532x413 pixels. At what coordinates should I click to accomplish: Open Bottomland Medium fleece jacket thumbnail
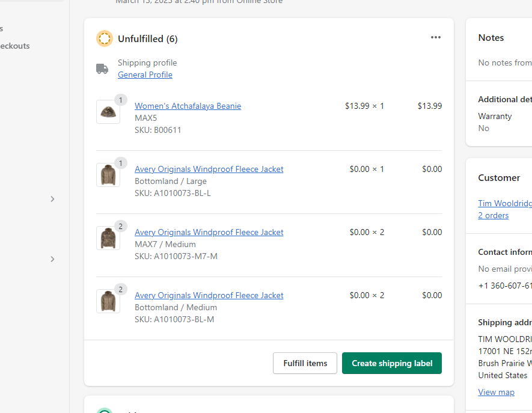(x=108, y=301)
